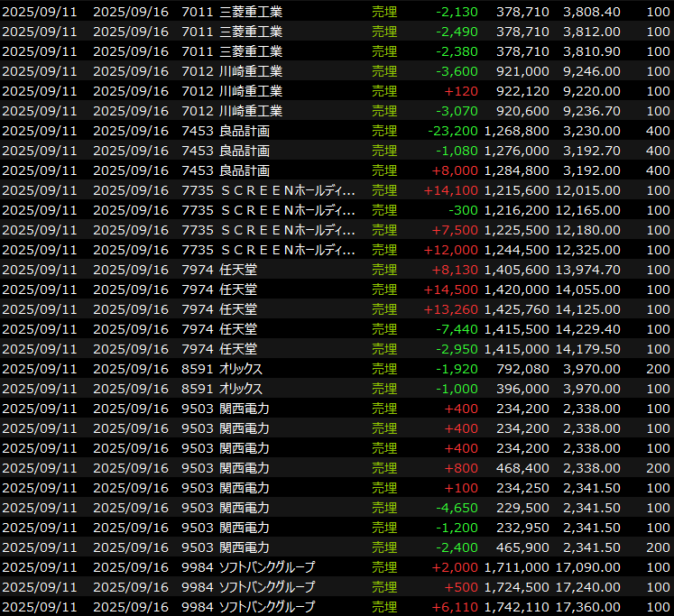Viewport: 674px width, 616px height.
Task: Click the ソフトバンクグループ amount 1,724,500
Action: point(516,587)
